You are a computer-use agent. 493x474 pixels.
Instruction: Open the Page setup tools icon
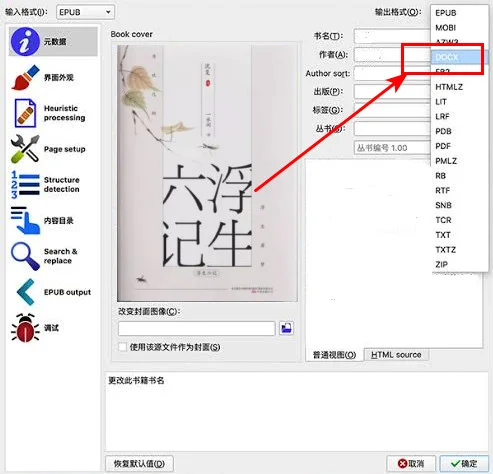[x=25, y=149]
